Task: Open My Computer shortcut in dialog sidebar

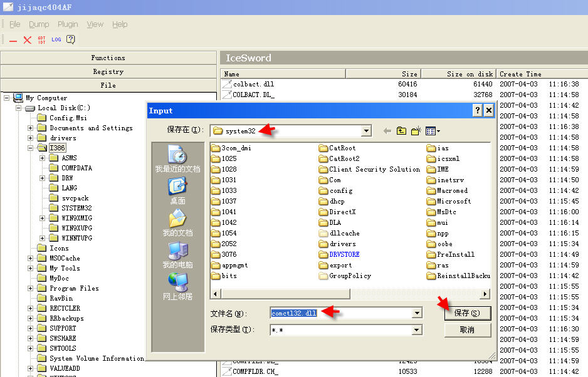Action: pyautogui.click(x=178, y=255)
